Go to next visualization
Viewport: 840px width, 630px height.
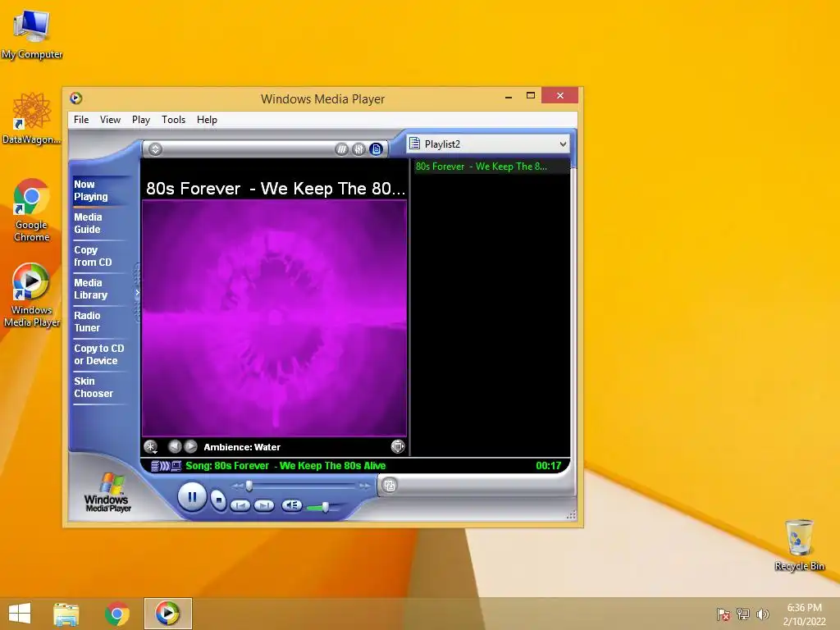pyautogui.click(x=190, y=446)
